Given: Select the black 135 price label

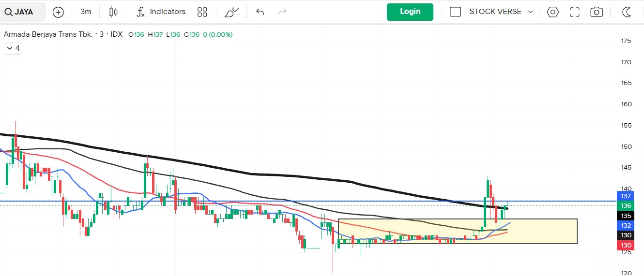Looking at the screenshot, I should [626, 216].
